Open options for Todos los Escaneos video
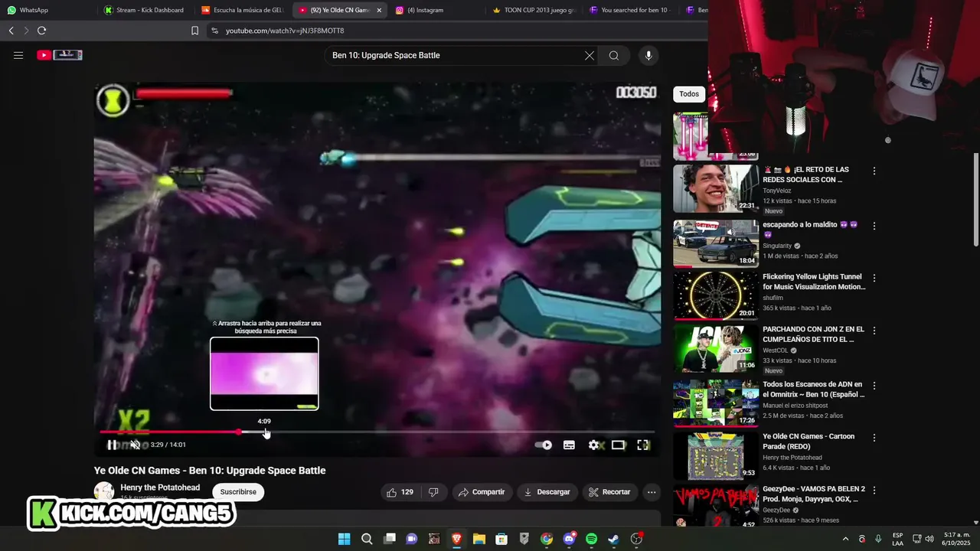 [x=874, y=386]
